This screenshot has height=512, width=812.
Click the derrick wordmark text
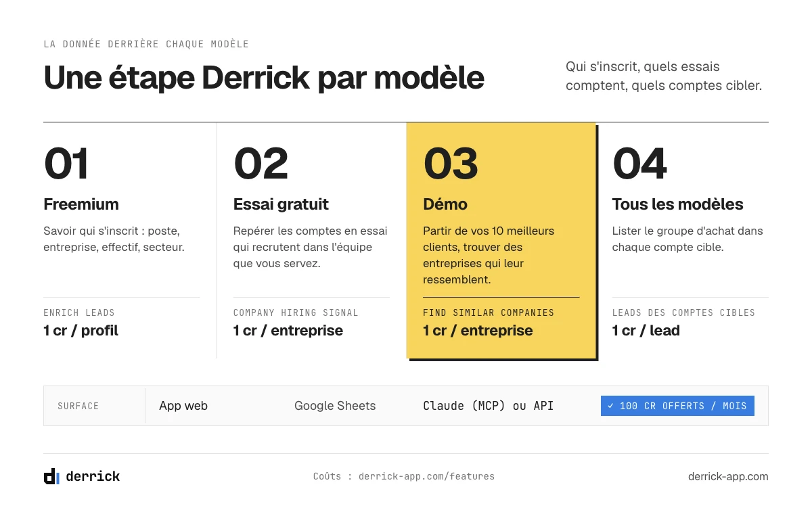pyautogui.click(x=93, y=476)
